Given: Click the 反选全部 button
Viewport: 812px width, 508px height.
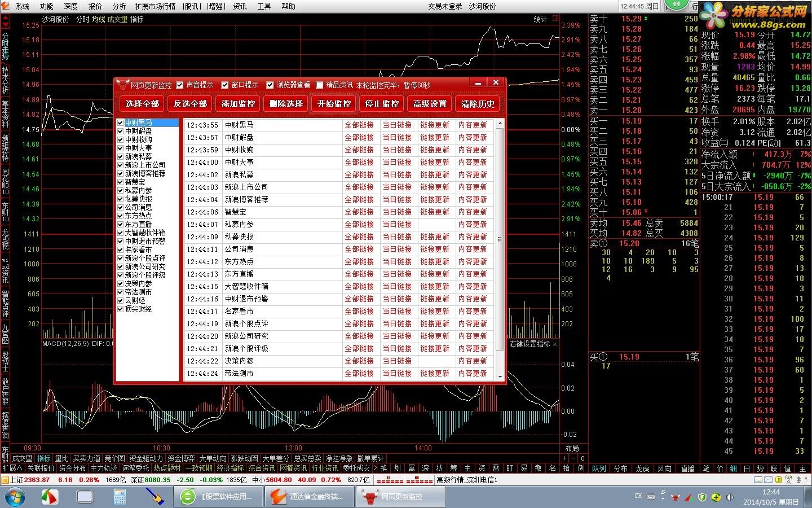Looking at the screenshot, I should [191, 104].
